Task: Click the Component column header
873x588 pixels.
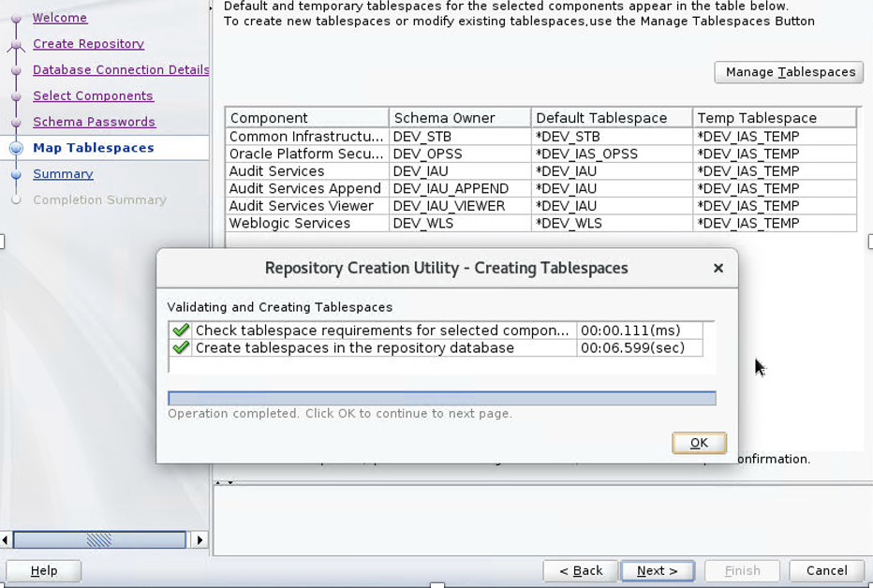Action: [x=307, y=118]
